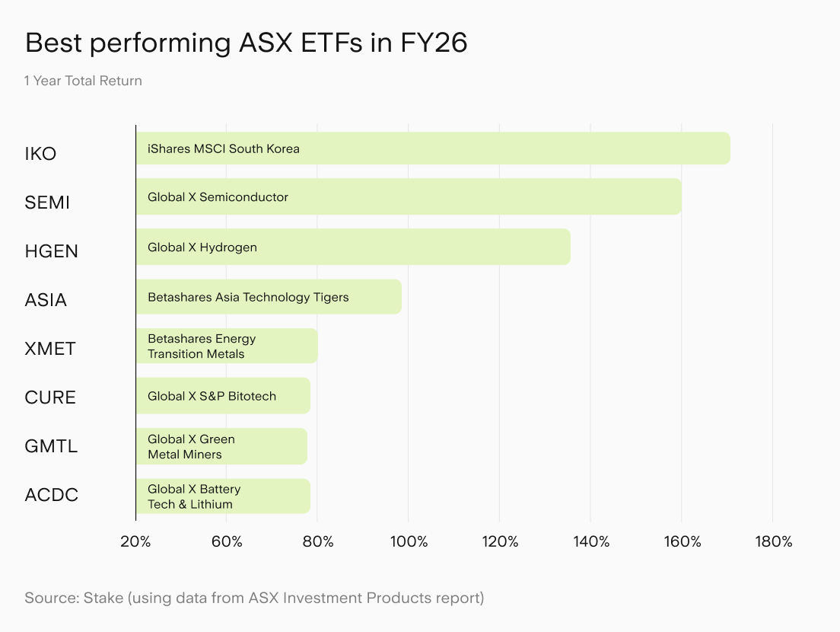Click the Betashares Energy Transition Metals bar
This screenshot has width=840, height=632.
click(x=227, y=346)
